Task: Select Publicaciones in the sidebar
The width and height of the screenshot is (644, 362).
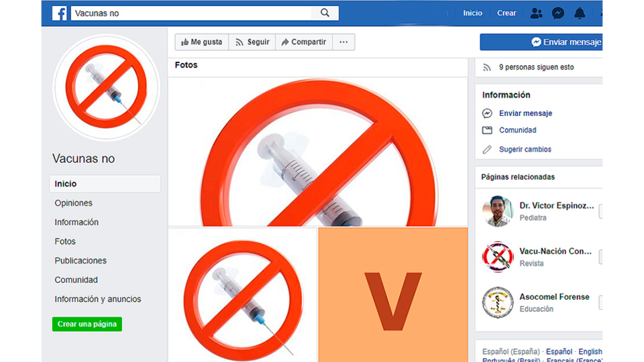Action: (80, 261)
